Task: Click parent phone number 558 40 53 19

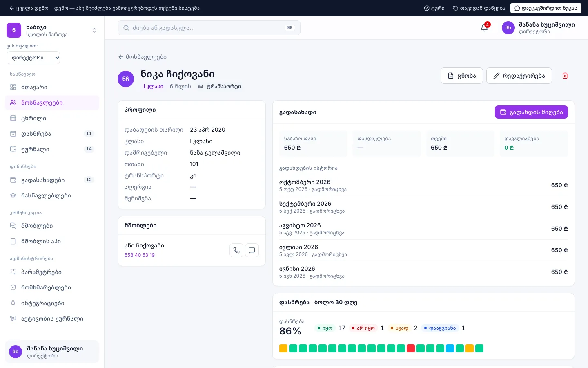Action: (x=140, y=255)
